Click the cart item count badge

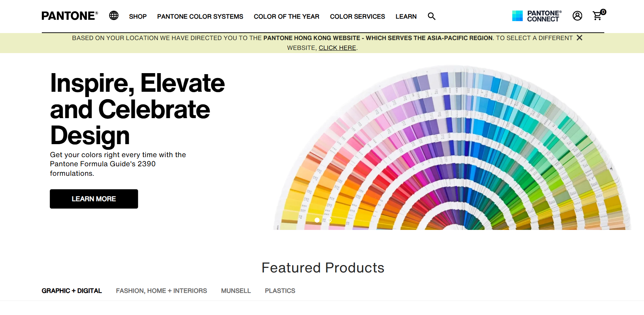pos(603,12)
